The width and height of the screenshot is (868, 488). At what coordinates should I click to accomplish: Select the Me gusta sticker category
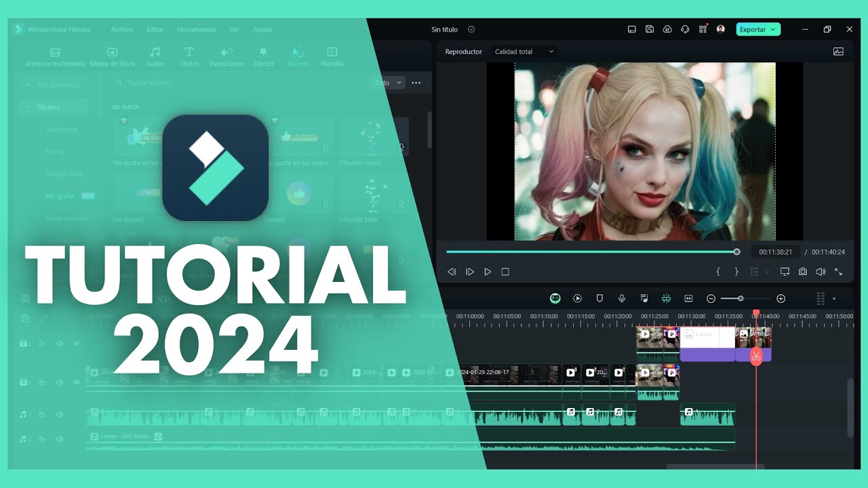pos(60,196)
